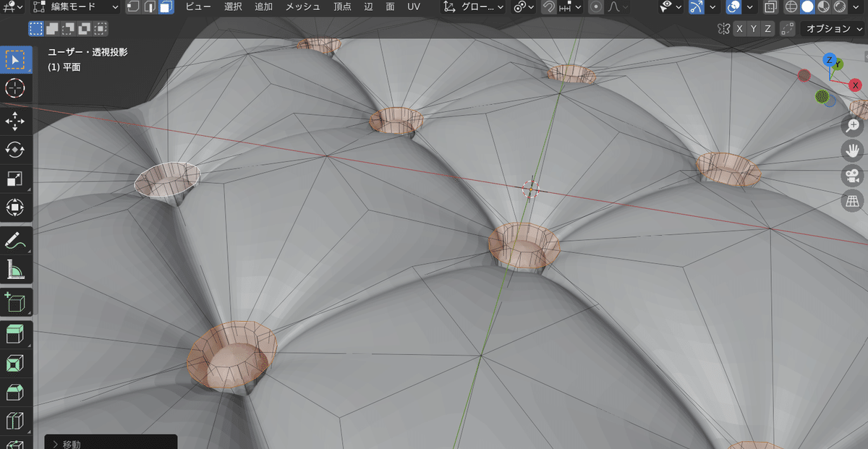Open the メッシュ menu

[303, 7]
